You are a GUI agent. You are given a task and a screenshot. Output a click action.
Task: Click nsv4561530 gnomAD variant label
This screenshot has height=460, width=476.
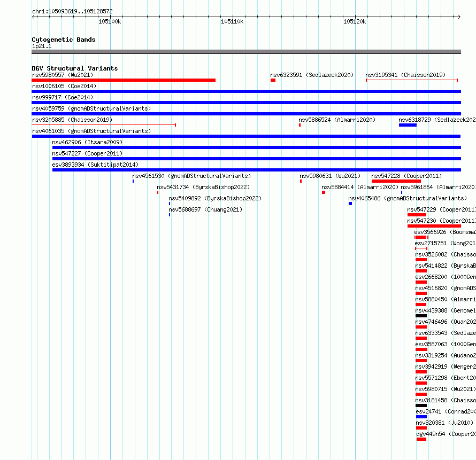(191, 176)
